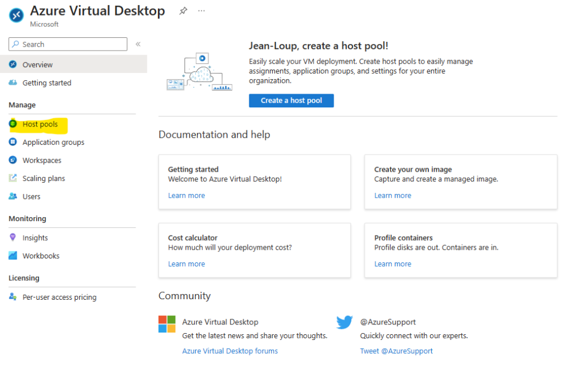Click the Licensing section label
The image size is (588, 375).
click(24, 278)
